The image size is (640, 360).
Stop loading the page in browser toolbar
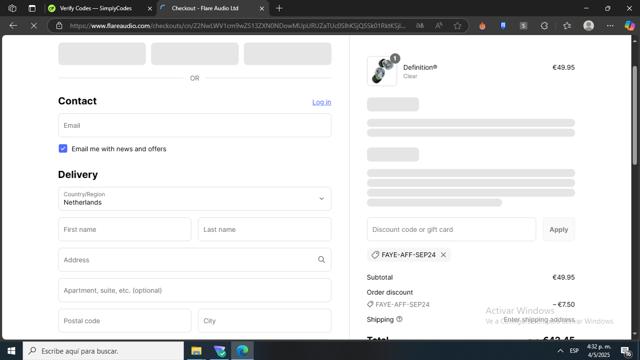coord(34,26)
